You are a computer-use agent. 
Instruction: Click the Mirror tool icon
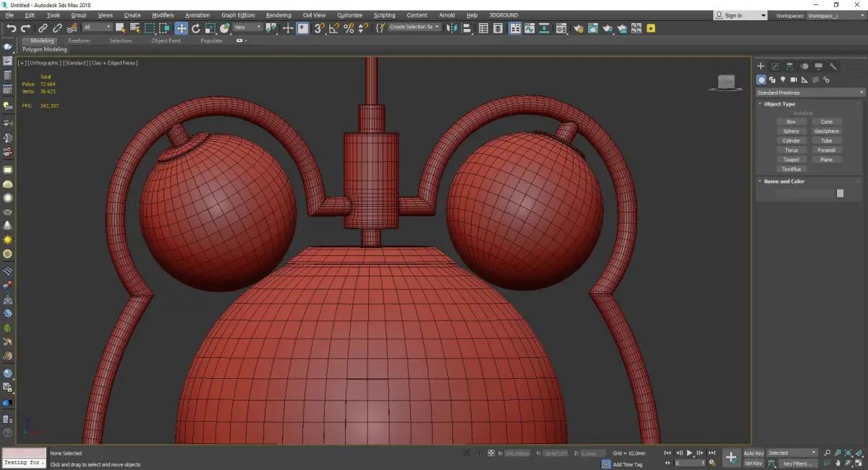tap(452, 28)
